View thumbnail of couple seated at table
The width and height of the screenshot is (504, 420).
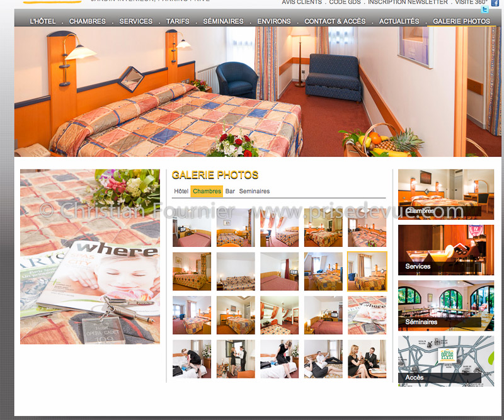(x=367, y=359)
